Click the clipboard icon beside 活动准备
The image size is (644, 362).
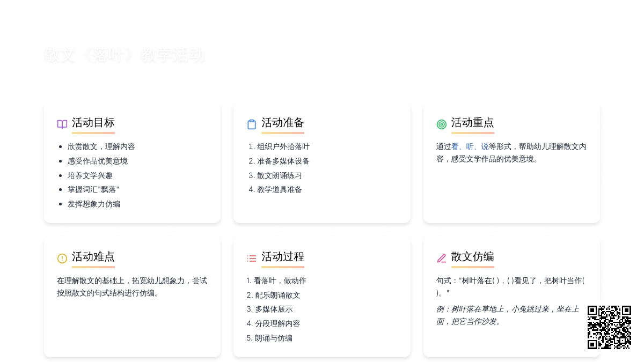point(252,124)
